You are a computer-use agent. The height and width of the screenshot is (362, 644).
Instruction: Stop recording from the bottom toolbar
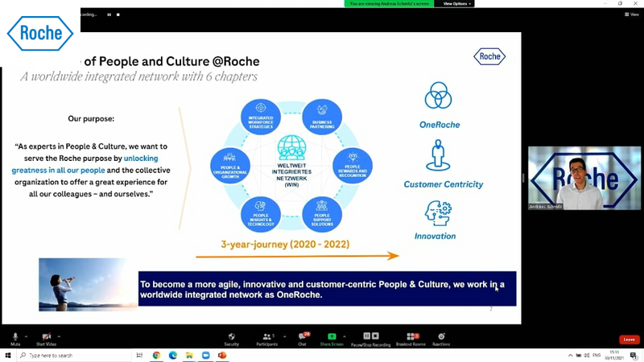375,335
